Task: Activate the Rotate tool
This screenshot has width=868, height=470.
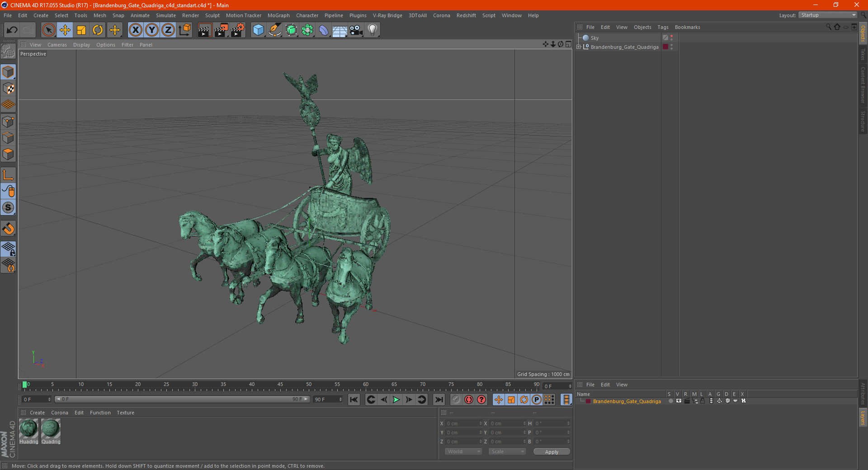Action: (98, 30)
